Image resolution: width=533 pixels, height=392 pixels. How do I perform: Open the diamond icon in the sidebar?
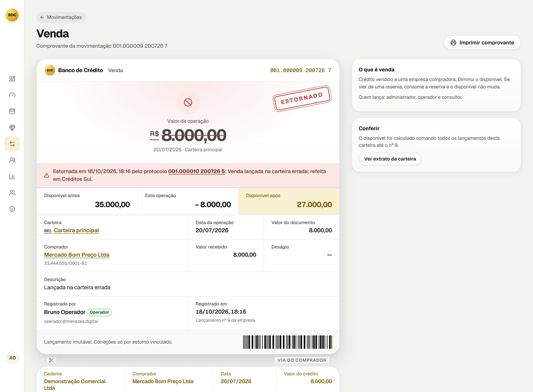click(12, 128)
